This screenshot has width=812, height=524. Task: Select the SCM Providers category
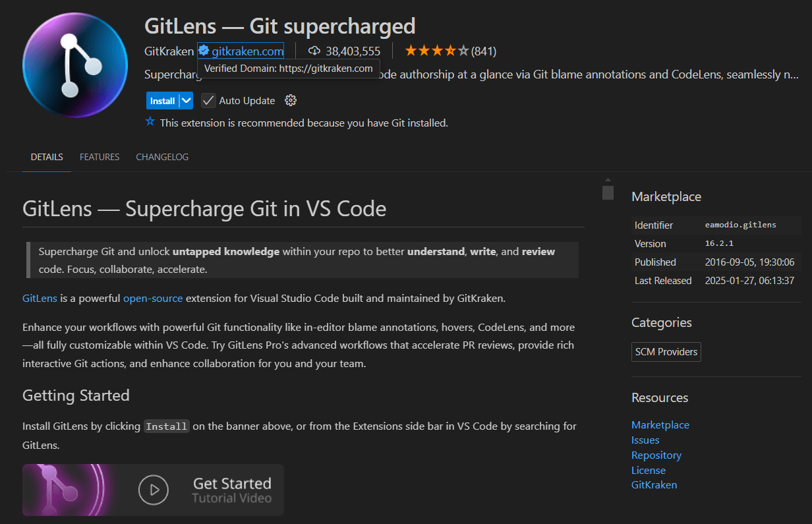(x=666, y=351)
